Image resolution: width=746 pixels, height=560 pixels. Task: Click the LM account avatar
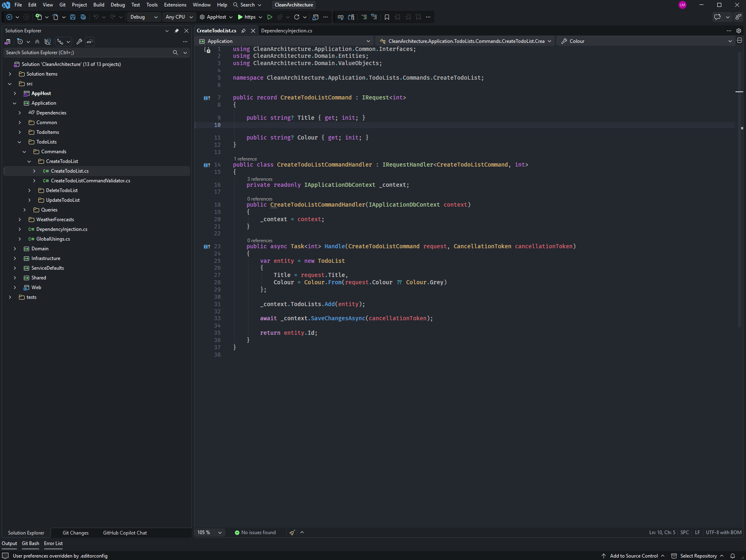coord(683,5)
